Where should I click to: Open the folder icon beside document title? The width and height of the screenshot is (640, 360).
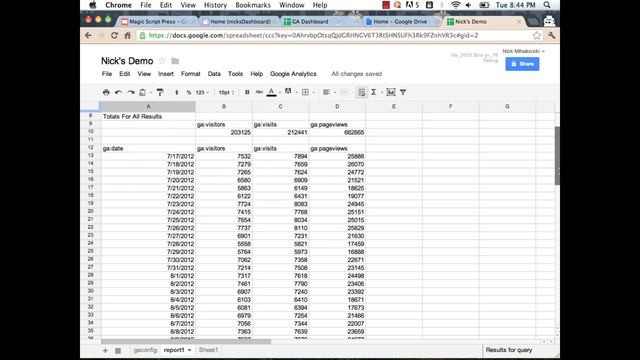(175, 61)
